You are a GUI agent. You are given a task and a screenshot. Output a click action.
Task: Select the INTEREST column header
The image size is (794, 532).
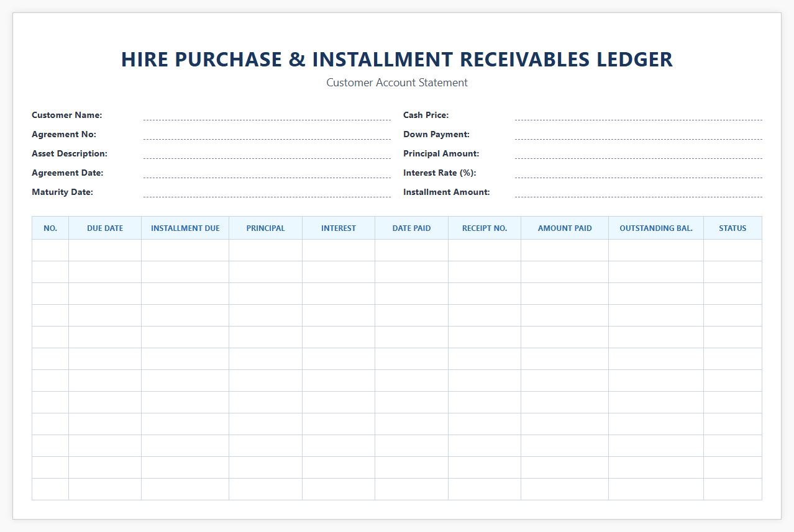pos(339,228)
